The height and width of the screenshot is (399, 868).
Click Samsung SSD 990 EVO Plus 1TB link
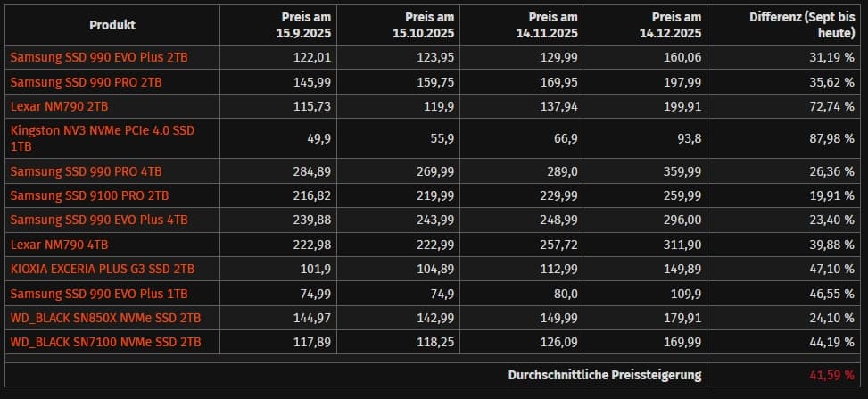(x=99, y=294)
